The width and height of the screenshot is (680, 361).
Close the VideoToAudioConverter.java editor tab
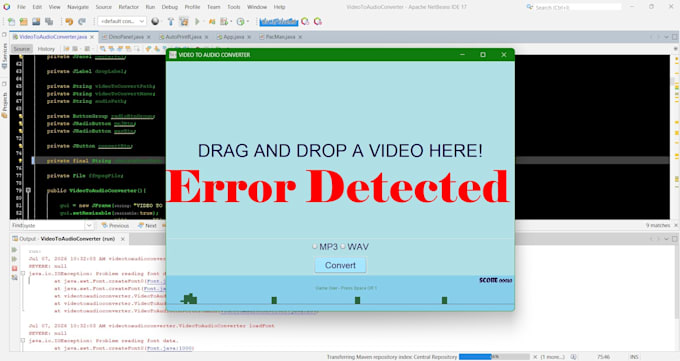click(x=92, y=37)
